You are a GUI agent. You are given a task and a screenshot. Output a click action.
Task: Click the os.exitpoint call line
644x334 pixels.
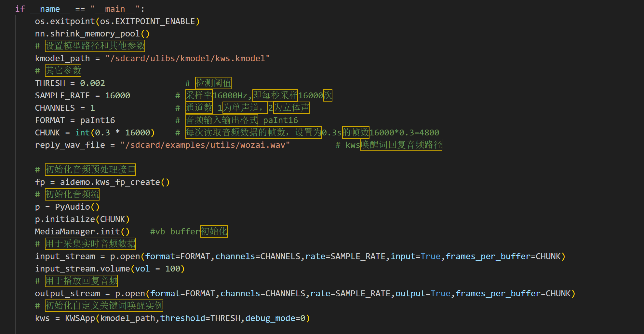[117, 21]
